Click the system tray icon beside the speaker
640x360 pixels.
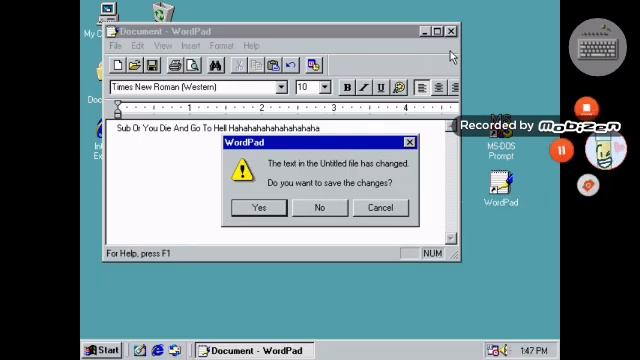click(x=492, y=350)
